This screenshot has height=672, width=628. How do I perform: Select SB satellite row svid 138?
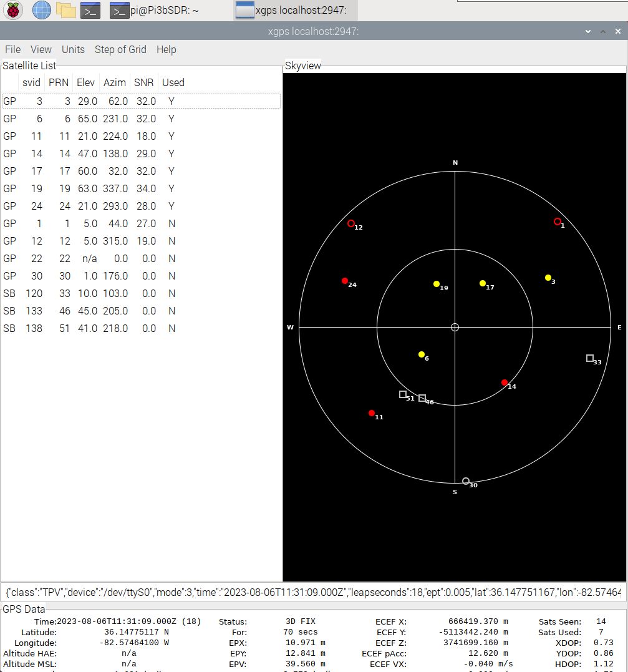pos(141,329)
